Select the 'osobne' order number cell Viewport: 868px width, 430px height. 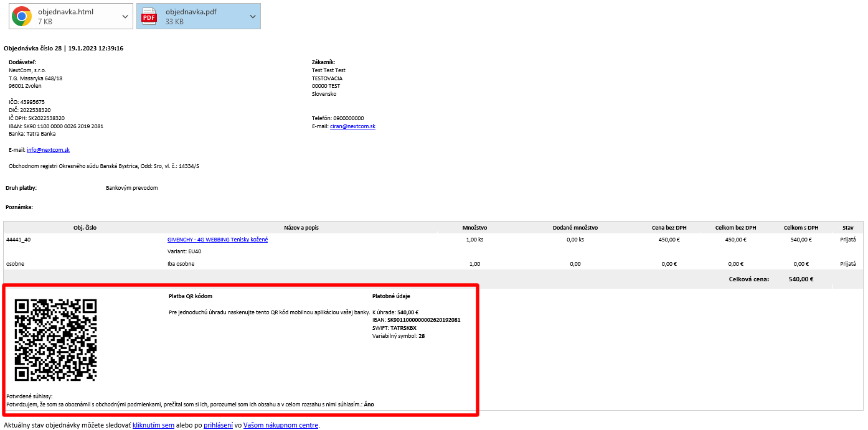pos(15,264)
